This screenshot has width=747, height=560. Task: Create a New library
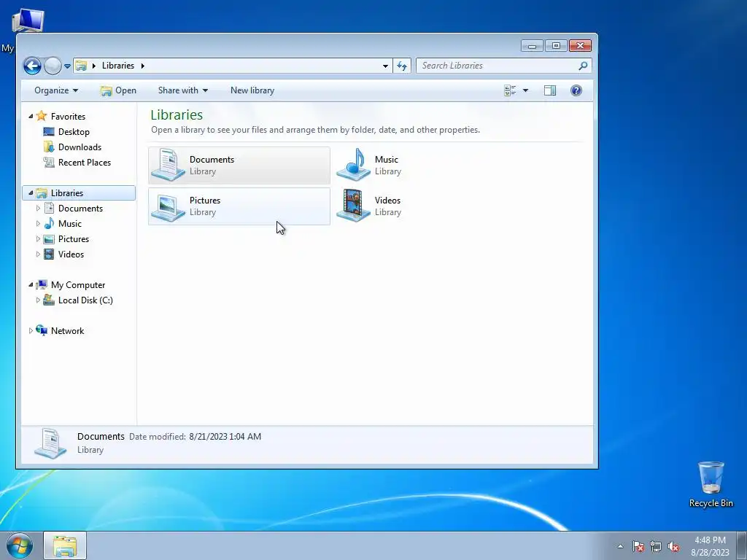tap(252, 90)
